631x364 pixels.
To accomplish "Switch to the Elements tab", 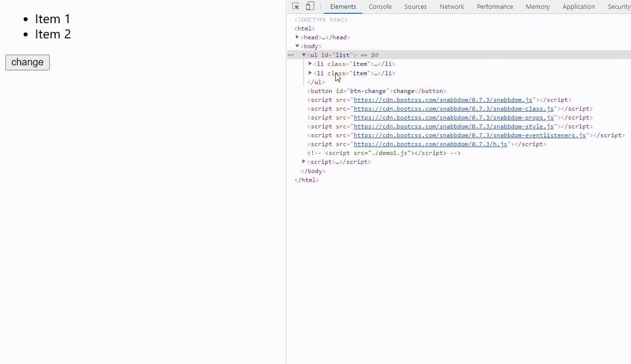I will pyautogui.click(x=343, y=6).
